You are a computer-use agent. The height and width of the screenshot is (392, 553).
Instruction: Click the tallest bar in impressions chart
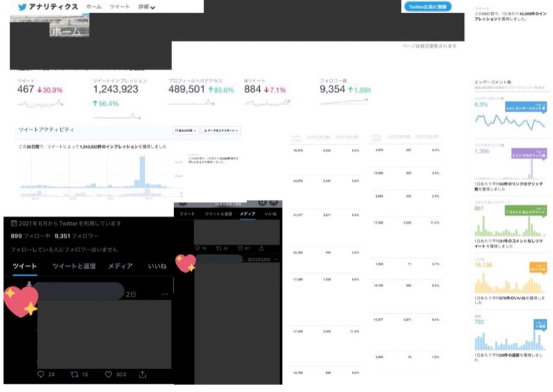pyautogui.click(x=142, y=172)
